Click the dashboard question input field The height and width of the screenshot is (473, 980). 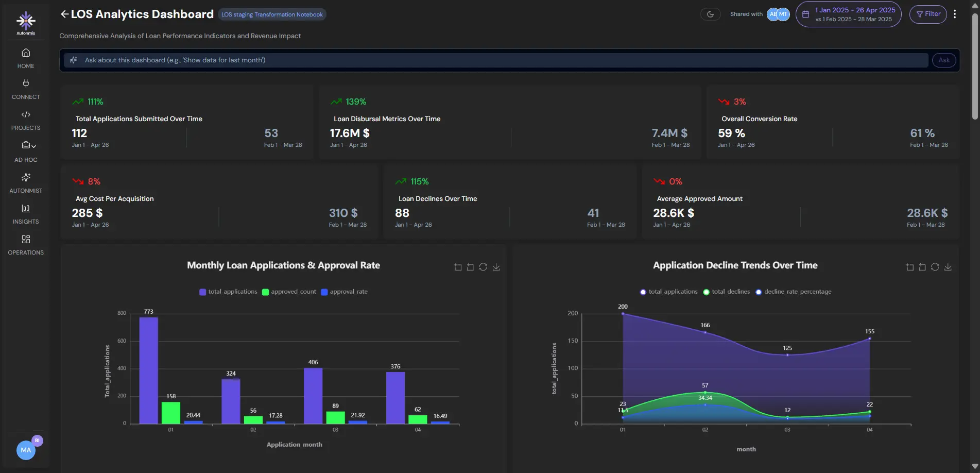pyautogui.click(x=494, y=60)
